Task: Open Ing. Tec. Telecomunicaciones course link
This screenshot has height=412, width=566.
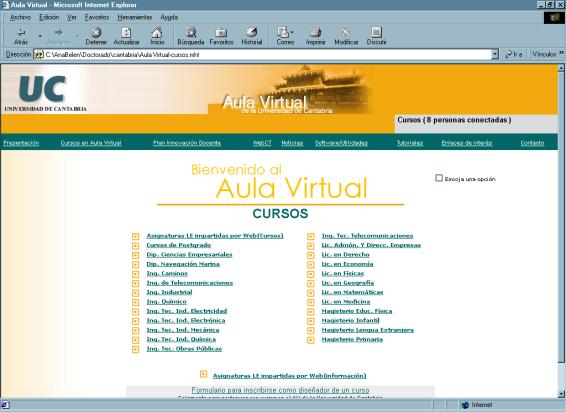Action: click(x=367, y=236)
